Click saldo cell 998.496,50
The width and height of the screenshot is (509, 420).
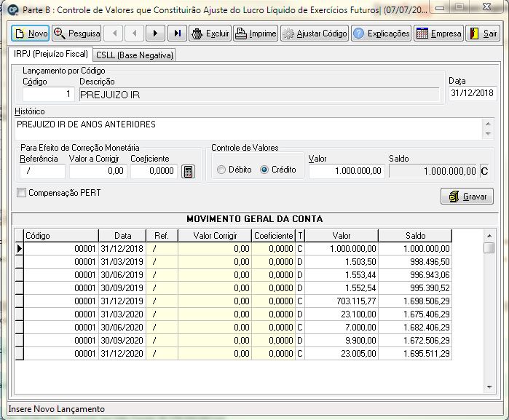click(x=415, y=262)
